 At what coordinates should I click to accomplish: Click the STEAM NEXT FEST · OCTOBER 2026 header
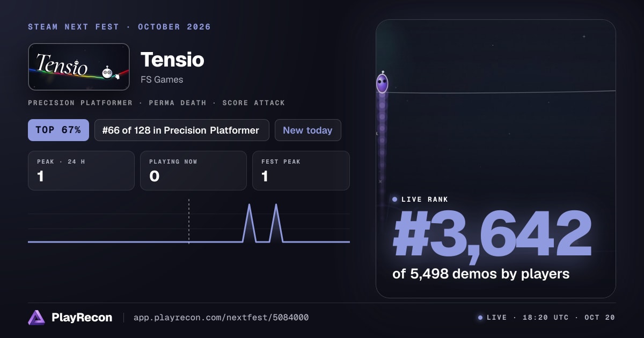pos(120,27)
